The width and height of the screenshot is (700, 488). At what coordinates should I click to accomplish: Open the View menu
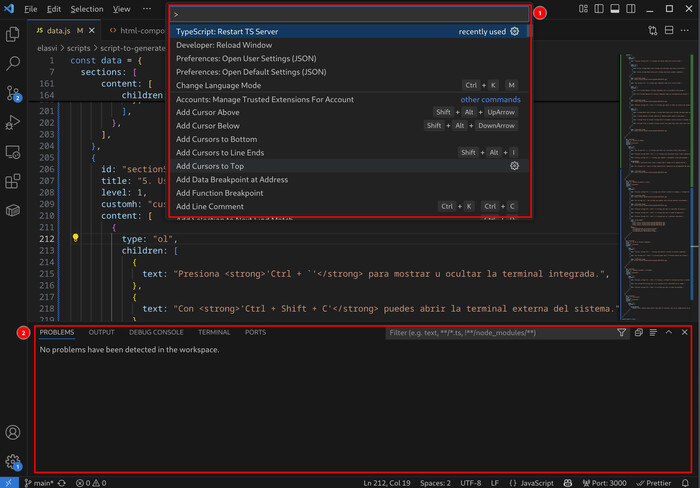pos(121,9)
